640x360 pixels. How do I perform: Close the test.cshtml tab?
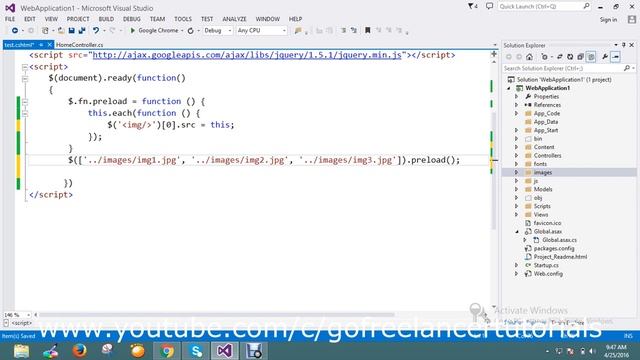(50, 45)
